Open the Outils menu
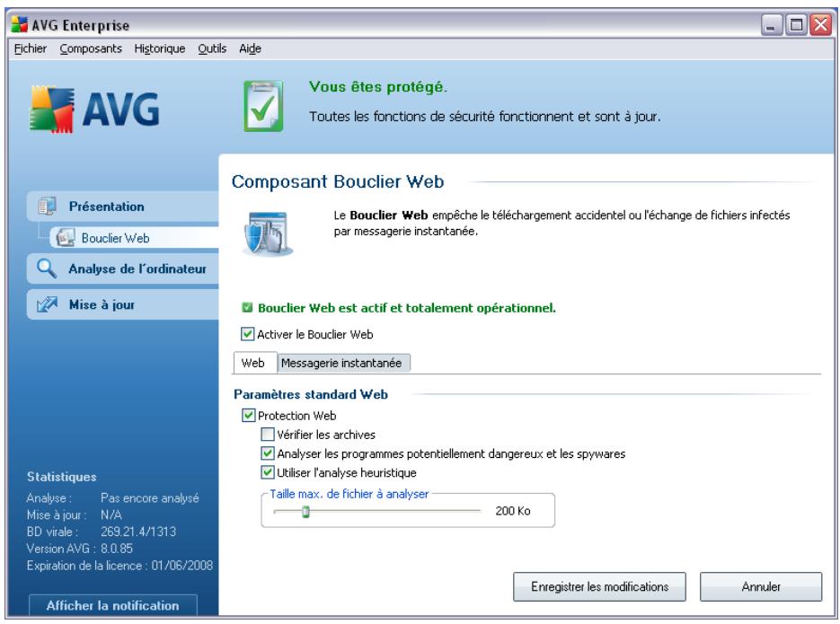840x624 pixels. point(212,48)
